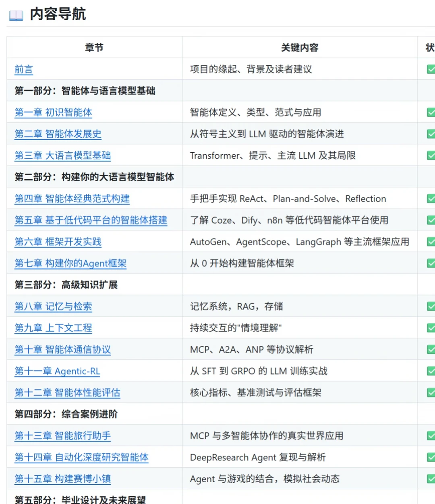Screen dimensions: 435x504
Task: Click 第五部分：毕业设计及未来展望 section row
Action: click(221, 497)
